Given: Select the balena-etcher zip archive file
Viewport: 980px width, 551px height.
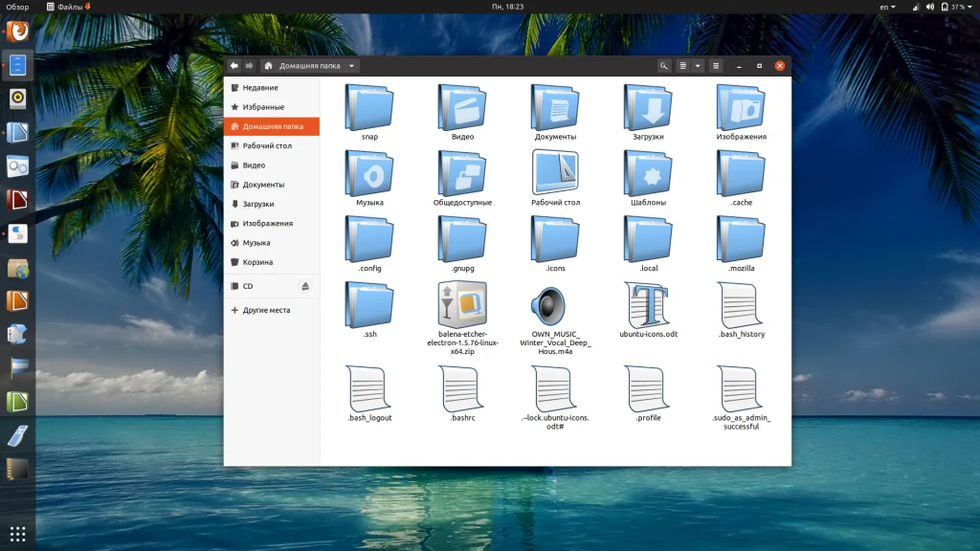Looking at the screenshot, I should (x=462, y=305).
